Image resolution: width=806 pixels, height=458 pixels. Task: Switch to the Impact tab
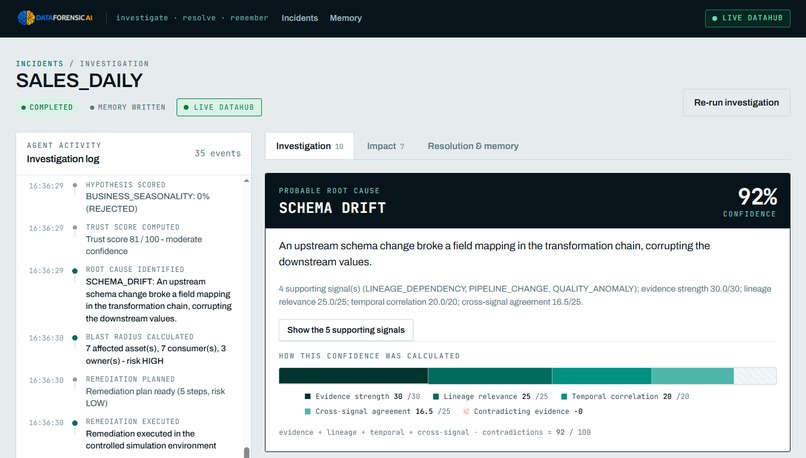pos(386,146)
